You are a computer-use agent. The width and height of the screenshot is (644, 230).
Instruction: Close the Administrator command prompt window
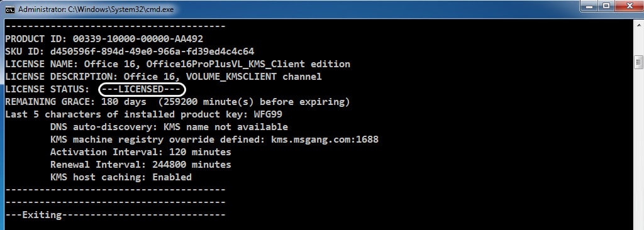[x=628, y=6]
